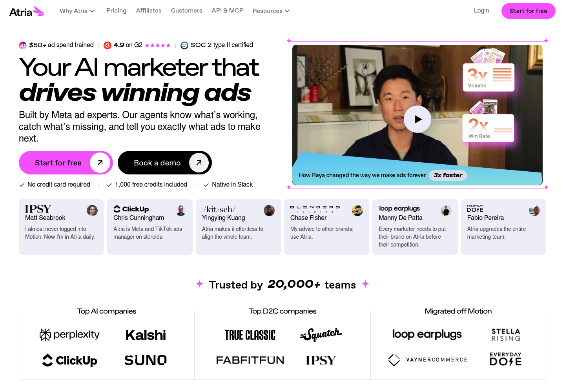This screenshot has width=565, height=392.
Task: Click the SUNO logo
Action: point(146,360)
